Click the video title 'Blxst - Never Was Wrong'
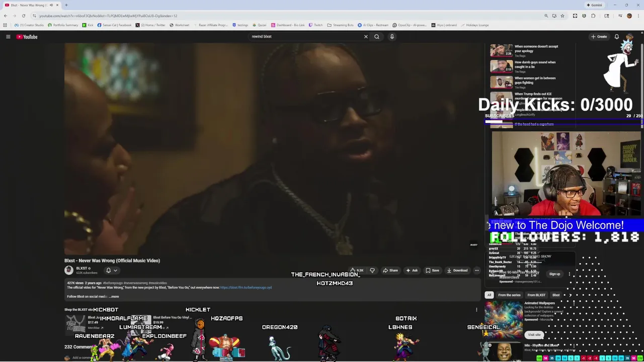644x362 pixels. (112, 260)
